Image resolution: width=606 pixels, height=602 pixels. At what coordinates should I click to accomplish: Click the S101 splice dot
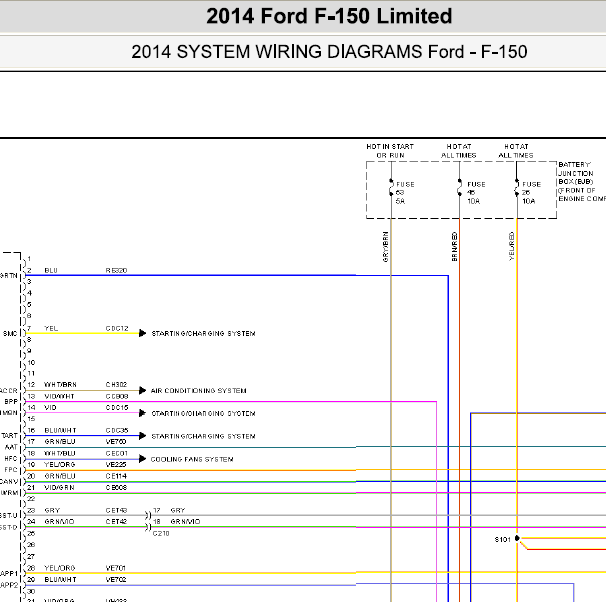pyautogui.click(x=517, y=538)
